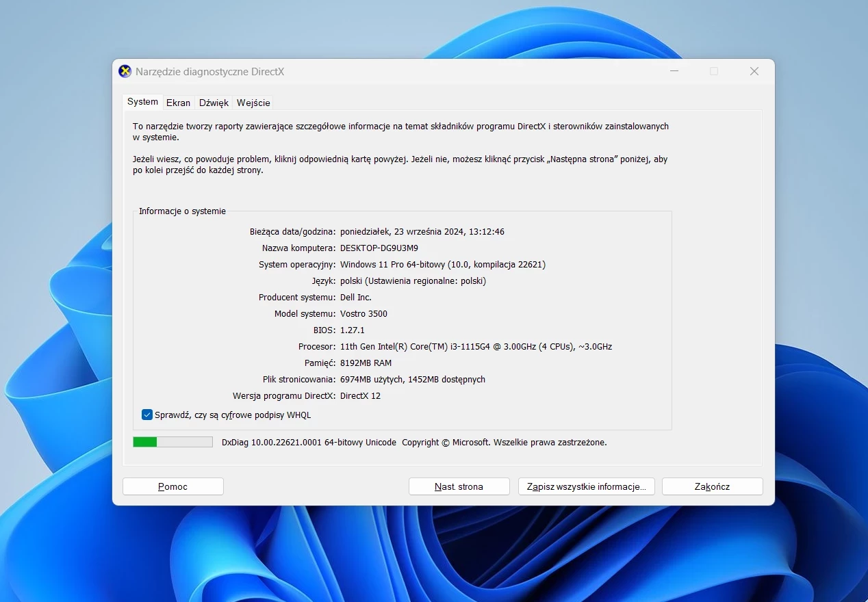Click the Zakończ button
The image size is (868, 602).
coord(712,486)
